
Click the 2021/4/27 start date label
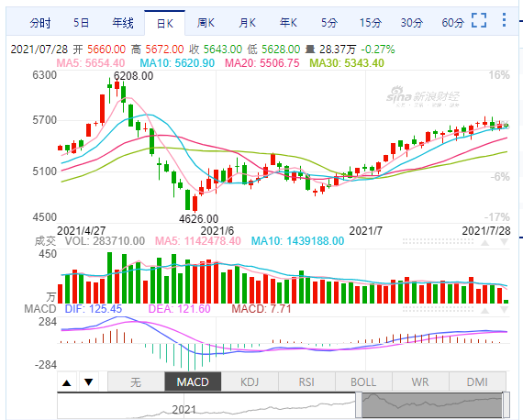[x=82, y=231]
